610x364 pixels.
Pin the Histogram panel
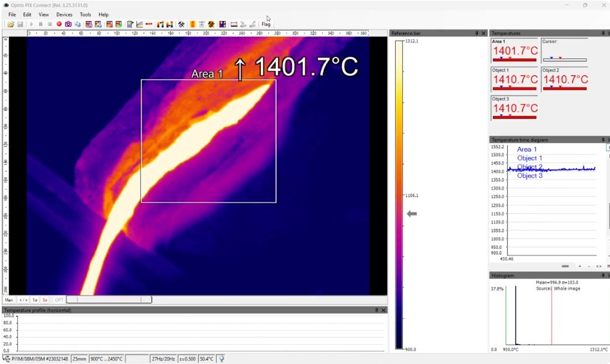(x=603, y=276)
